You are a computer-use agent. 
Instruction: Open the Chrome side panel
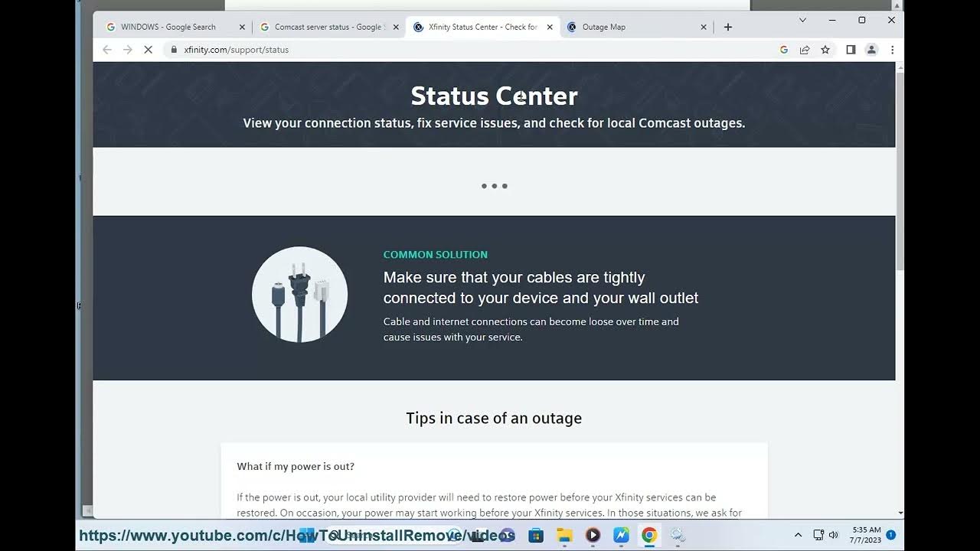851,50
